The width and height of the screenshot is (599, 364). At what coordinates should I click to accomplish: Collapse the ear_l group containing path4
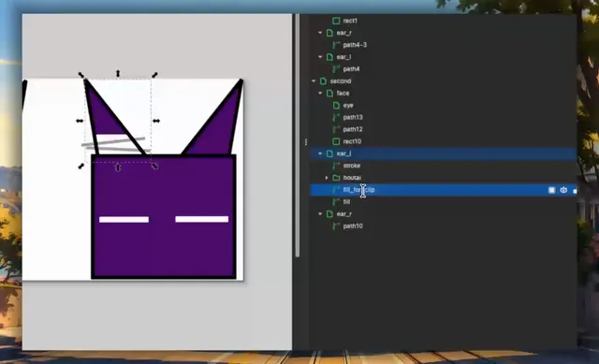pos(320,57)
